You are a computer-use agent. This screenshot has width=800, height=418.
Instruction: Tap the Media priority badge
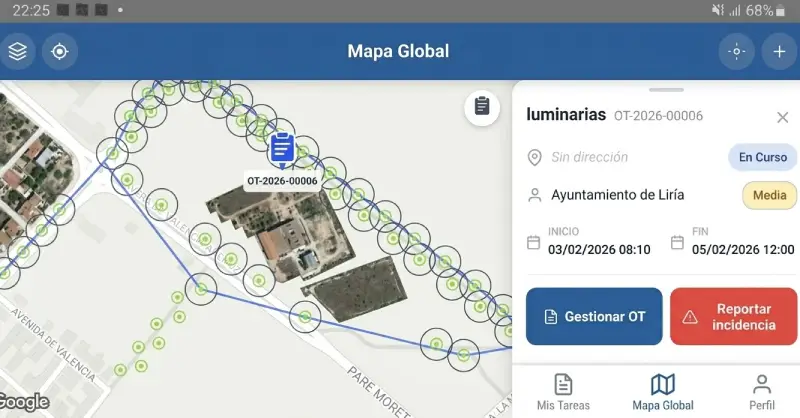tap(769, 195)
